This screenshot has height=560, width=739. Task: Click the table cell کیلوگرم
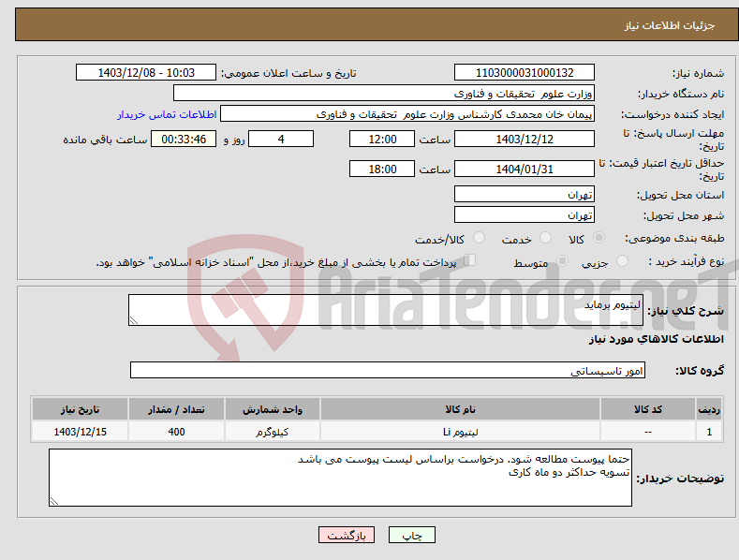click(x=273, y=432)
